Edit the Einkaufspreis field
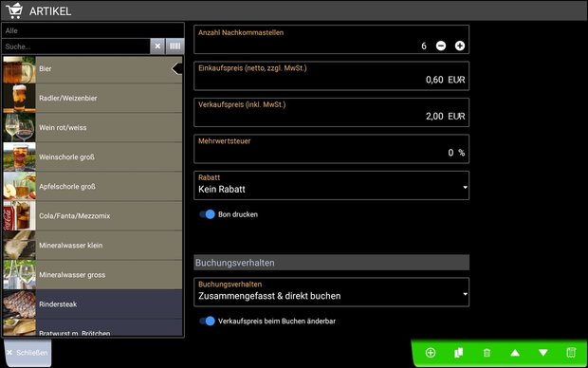The image size is (588, 368). pyautogui.click(x=332, y=76)
